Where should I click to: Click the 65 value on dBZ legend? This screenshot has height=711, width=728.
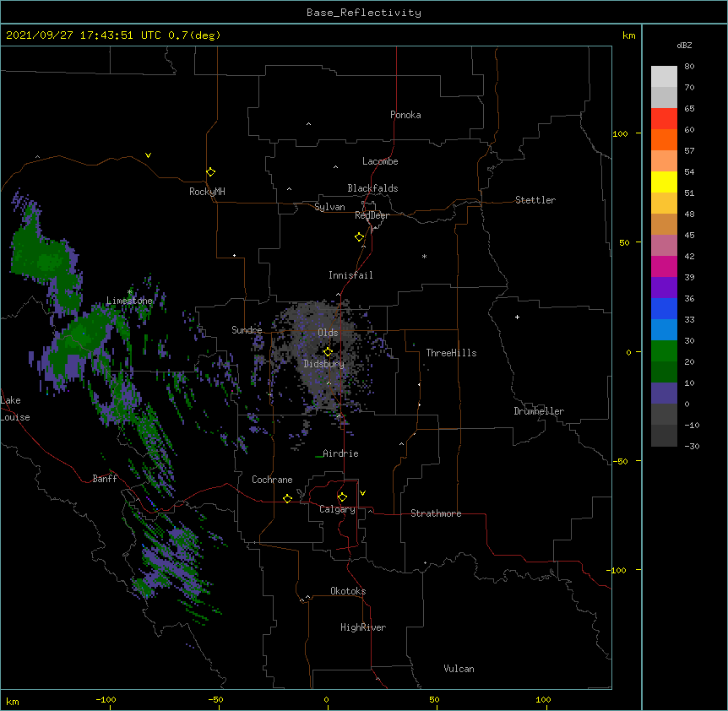689,109
